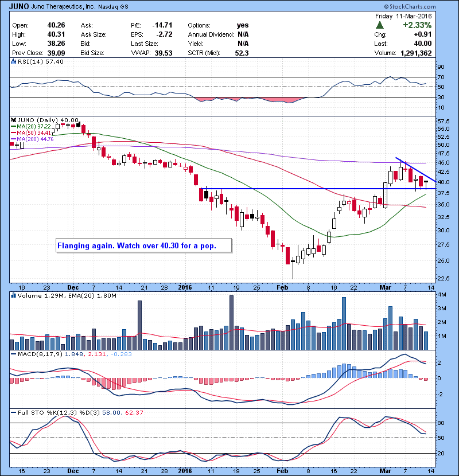Click the 4M label on the volume axis
459x476 pixels.
tap(442, 294)
